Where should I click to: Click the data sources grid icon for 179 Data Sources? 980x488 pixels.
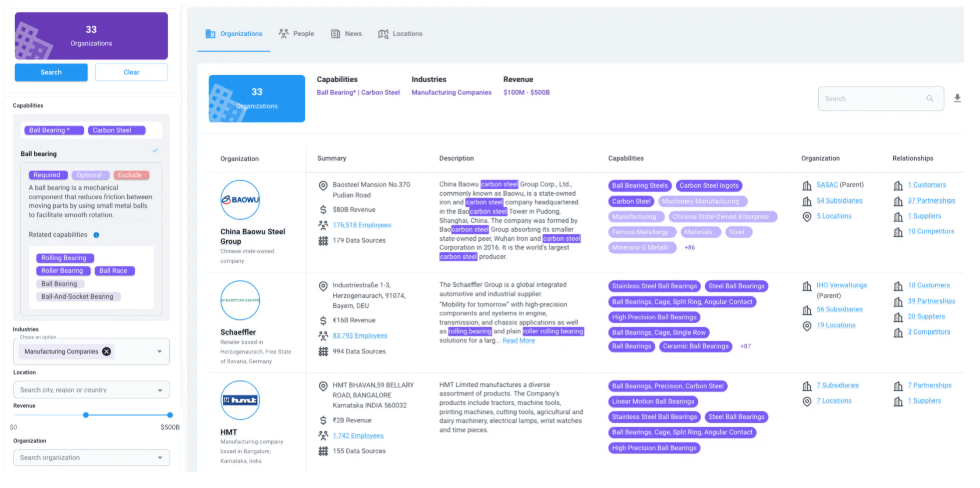point(323,241)
